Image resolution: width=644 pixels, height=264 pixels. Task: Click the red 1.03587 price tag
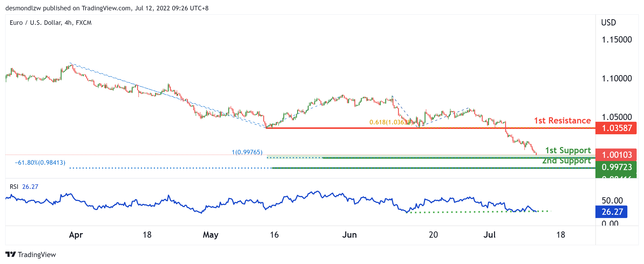click(x=616, y=128)
